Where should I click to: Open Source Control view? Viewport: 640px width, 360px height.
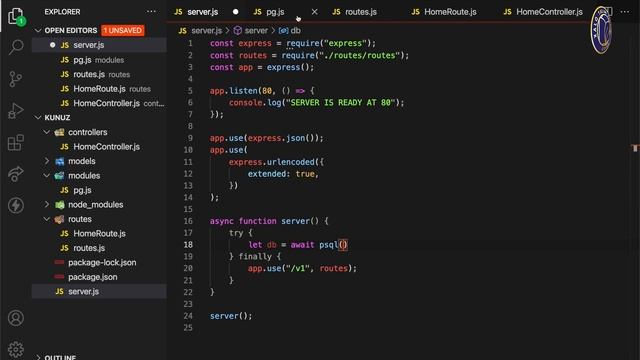click(x=16, y=79)
